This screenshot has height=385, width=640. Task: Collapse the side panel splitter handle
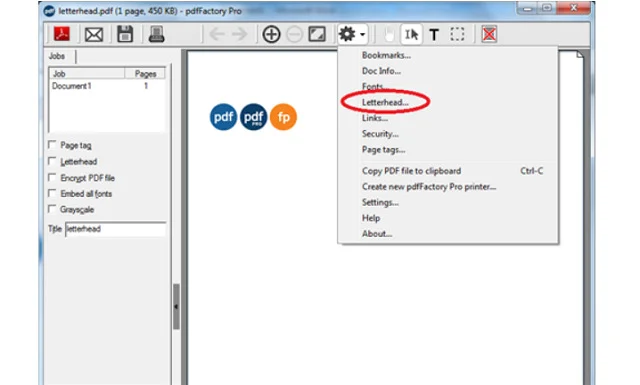(176, 307)
